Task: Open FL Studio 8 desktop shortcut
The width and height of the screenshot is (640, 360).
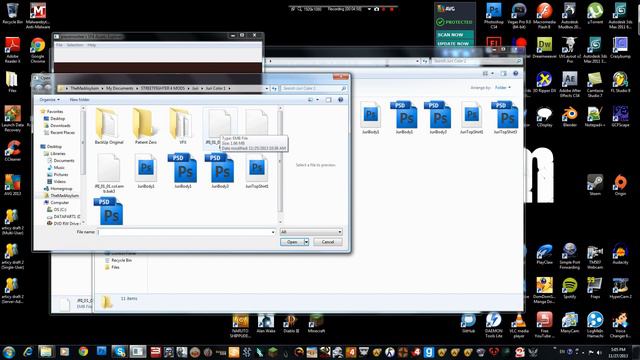Action: (620, 82)
